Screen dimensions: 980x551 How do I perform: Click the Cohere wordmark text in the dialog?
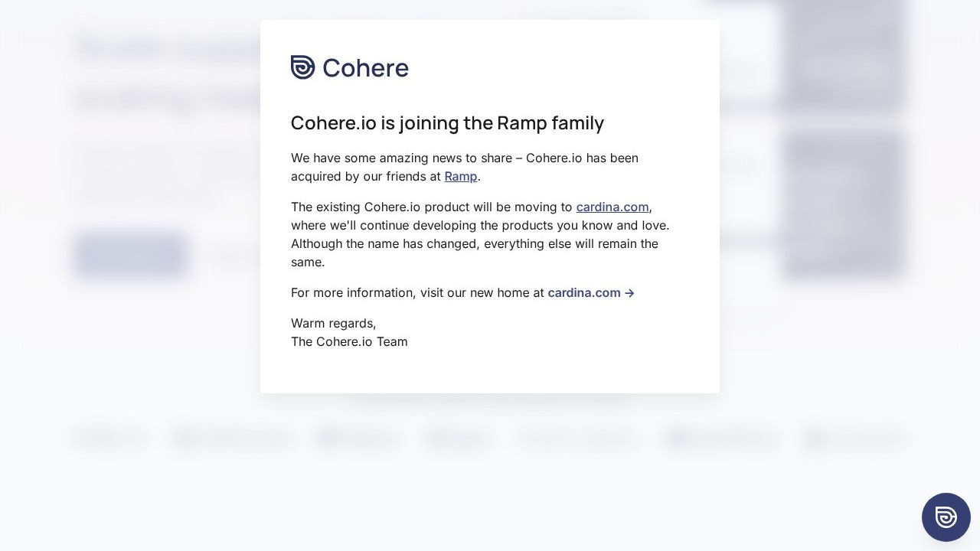365,68
